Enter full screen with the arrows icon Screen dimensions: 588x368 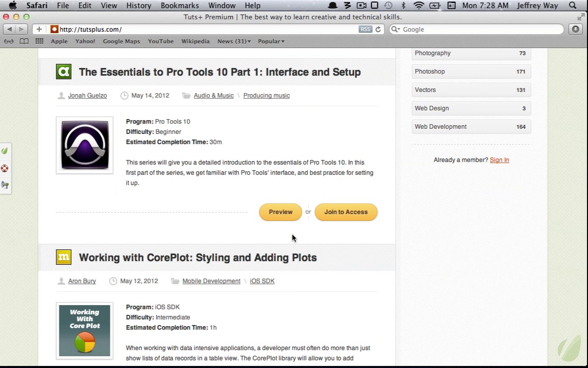click(x=581, y=17)
